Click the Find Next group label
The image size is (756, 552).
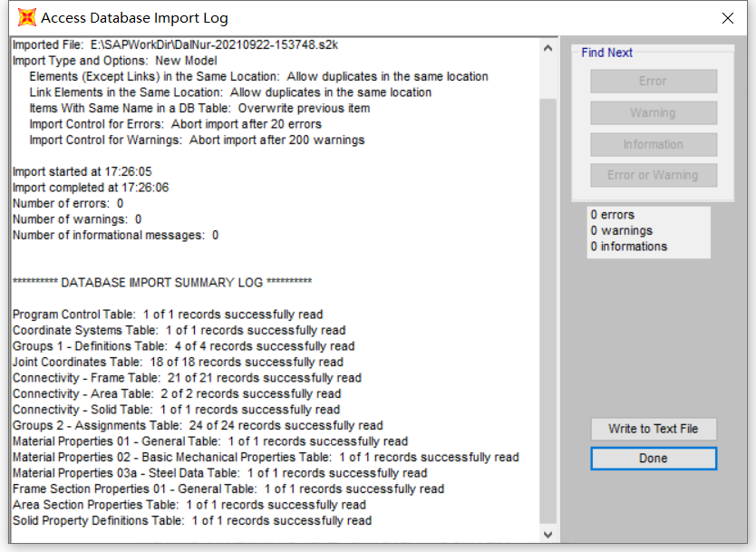(x=606, y=53)
